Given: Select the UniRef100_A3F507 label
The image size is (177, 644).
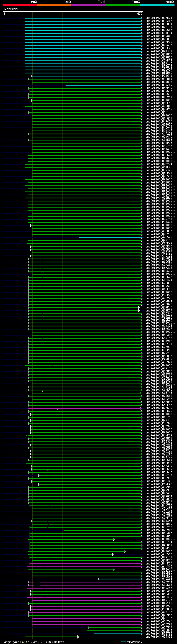Looking at the screenshot, I should pyautogui.click(x=159, y=628).
